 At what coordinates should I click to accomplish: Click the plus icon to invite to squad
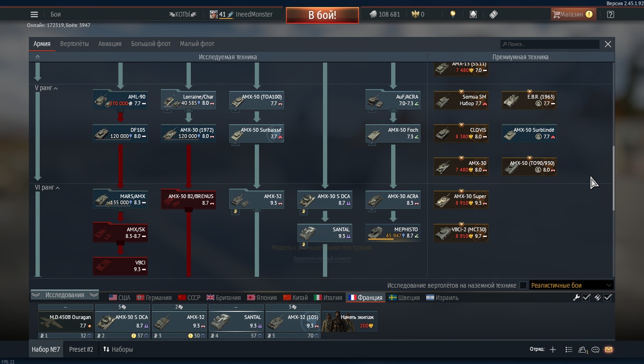(x=553, y=350)
